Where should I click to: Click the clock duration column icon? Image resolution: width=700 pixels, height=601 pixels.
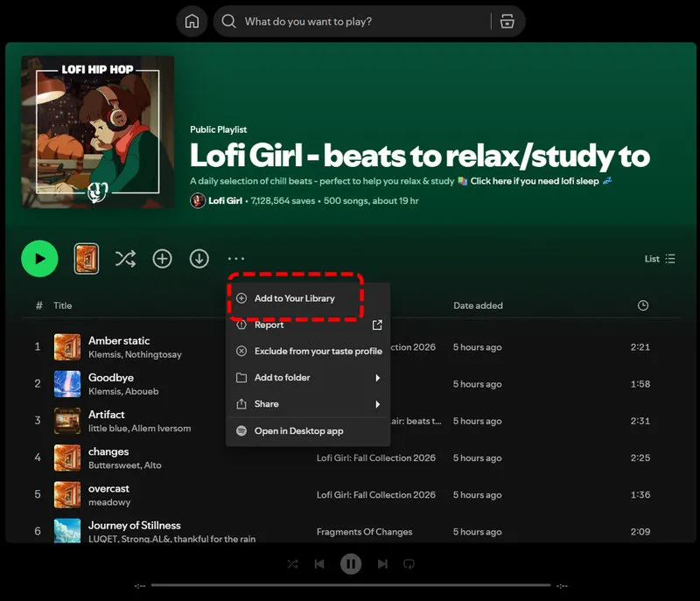tap(643, 305)
